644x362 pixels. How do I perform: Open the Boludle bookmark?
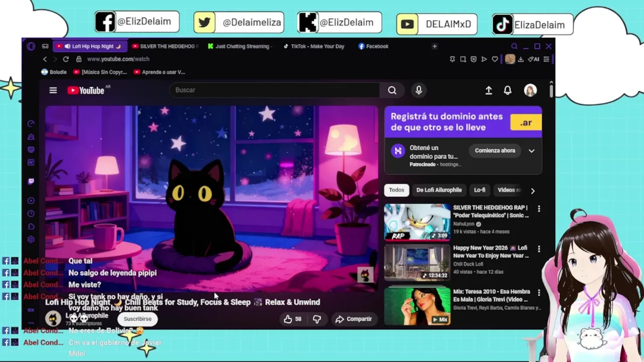click(x=54, y=72)
